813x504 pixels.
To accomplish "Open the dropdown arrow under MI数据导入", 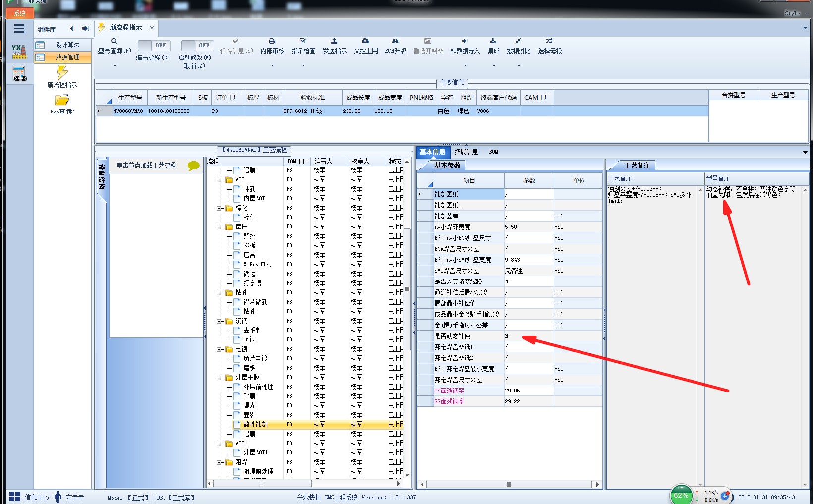I will point(465,66).
